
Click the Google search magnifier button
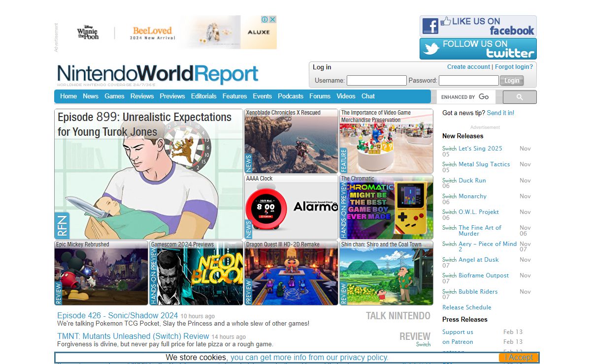point(520,97)
